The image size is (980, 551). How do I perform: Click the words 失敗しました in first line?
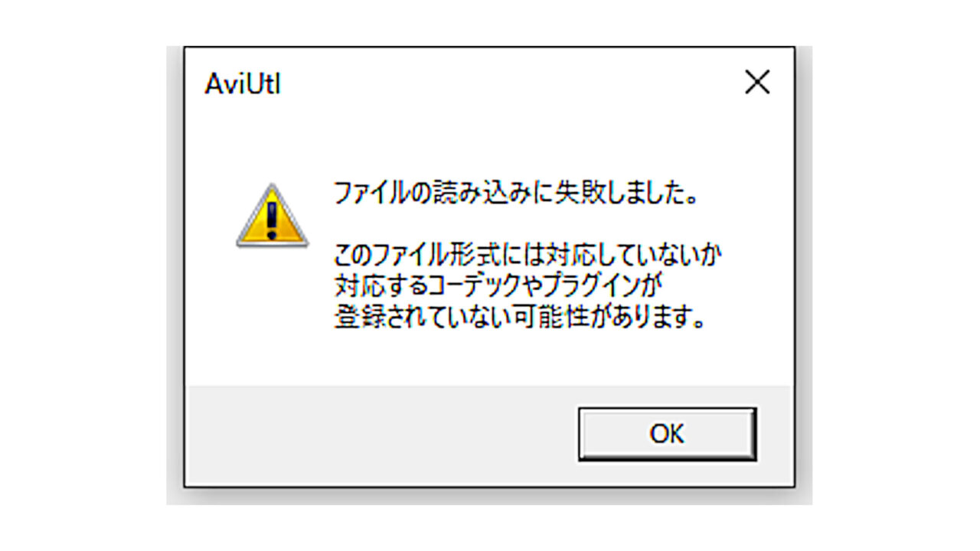click(x=621, y=194)
